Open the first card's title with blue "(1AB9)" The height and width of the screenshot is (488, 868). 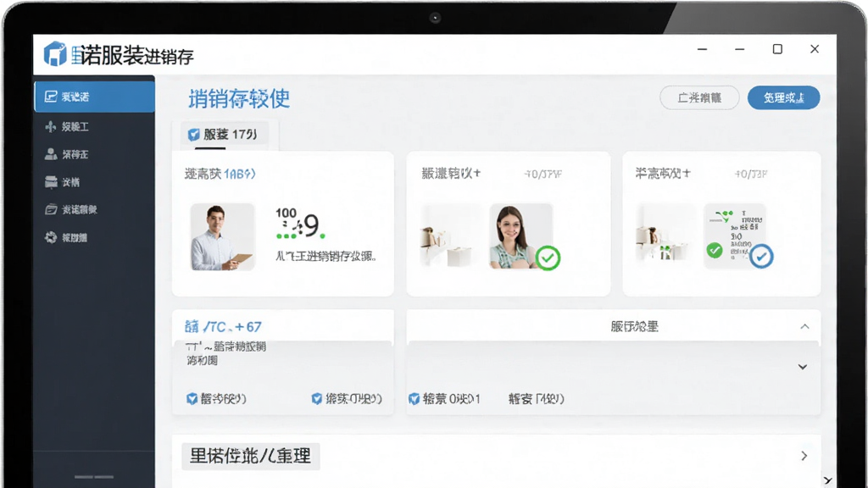[x=220, y=174]
